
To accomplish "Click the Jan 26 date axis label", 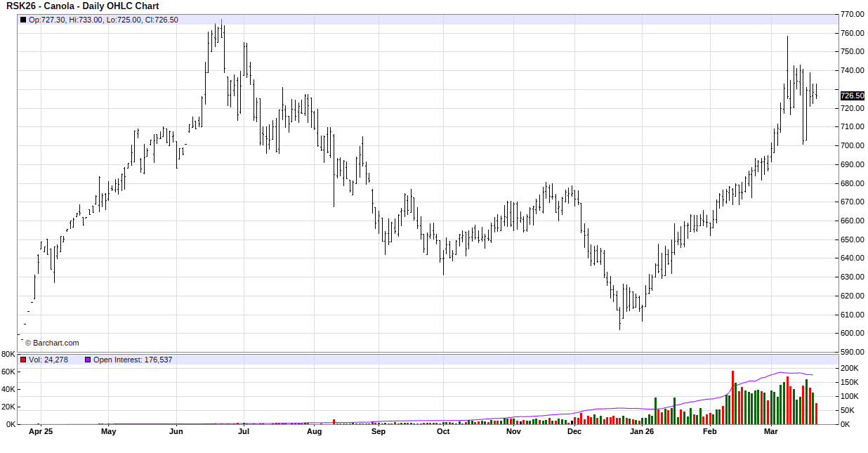I will point(641,432).
